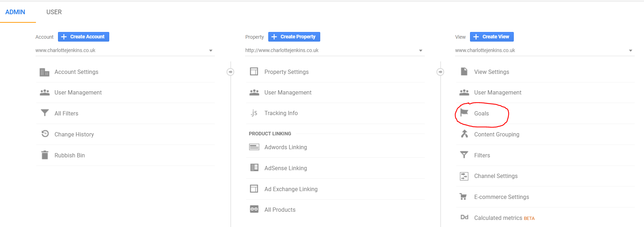The width and height of the screenshot is (644, 227).
Task: Click the Ad Exchange Linking icon
Action: pos(254,189)
